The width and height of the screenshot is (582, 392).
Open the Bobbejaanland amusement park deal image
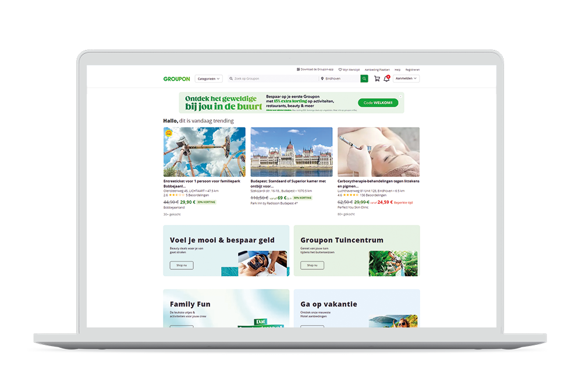[x=204, y=152]
